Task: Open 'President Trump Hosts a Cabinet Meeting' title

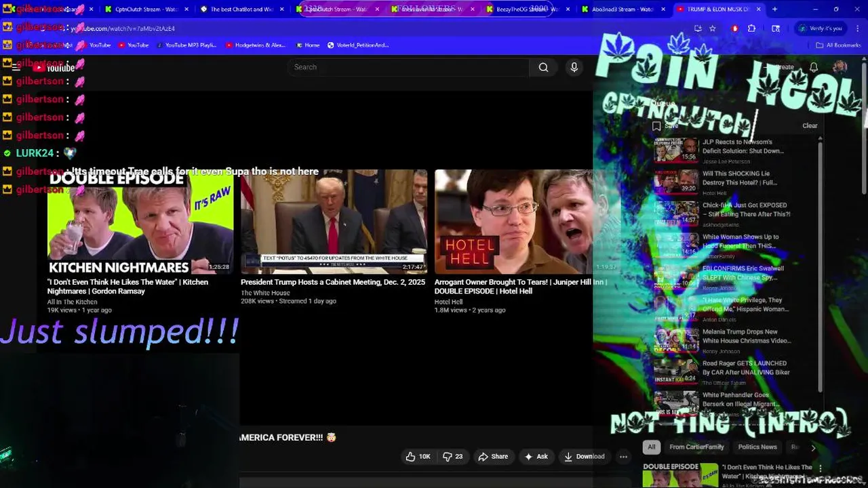Action: click(333, 282)
